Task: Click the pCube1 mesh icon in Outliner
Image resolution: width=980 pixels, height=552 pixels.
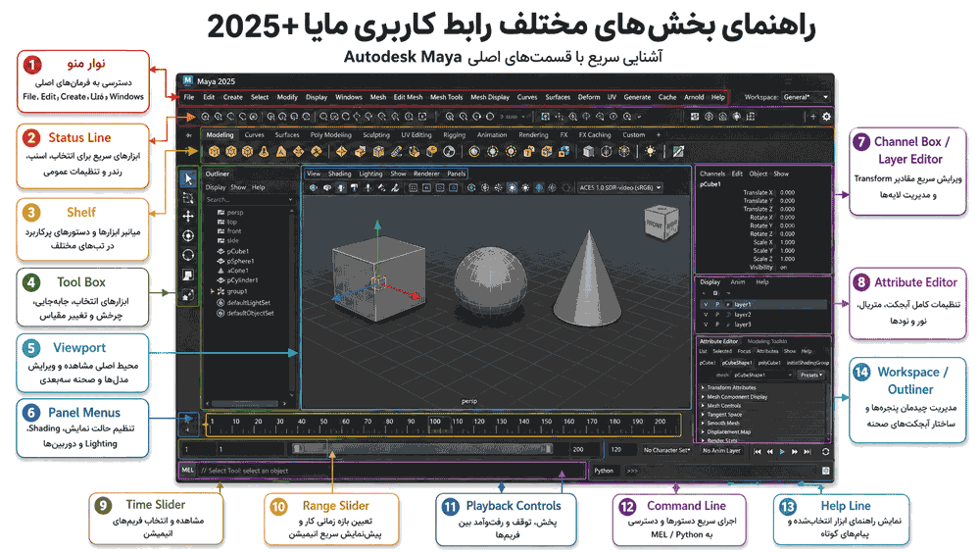Action: 220,251
